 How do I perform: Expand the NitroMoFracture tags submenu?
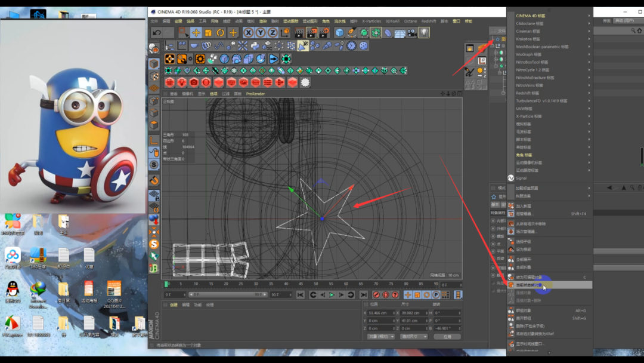coord(550,77)
